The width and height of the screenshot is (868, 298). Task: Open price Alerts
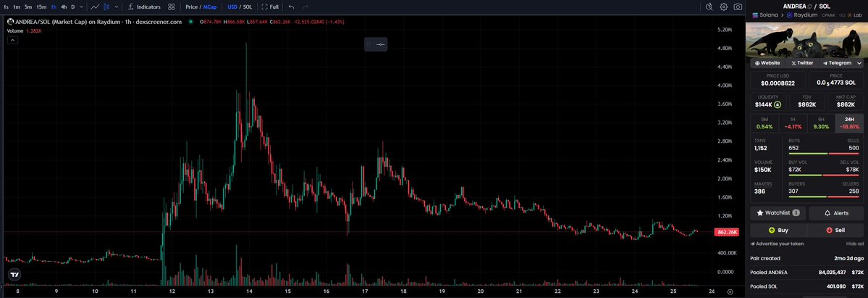[x=836, y=213]
